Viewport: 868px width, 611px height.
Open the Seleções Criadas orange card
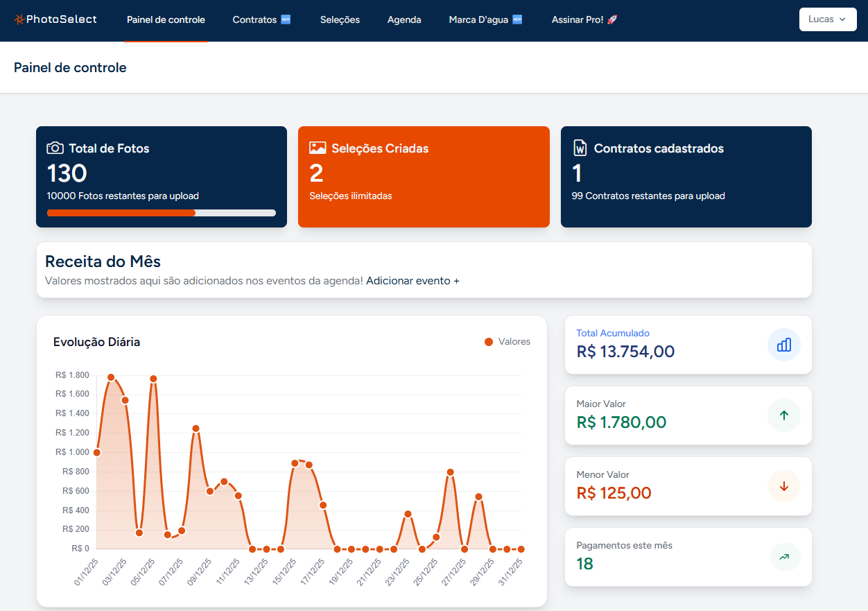tap(424, 176)
